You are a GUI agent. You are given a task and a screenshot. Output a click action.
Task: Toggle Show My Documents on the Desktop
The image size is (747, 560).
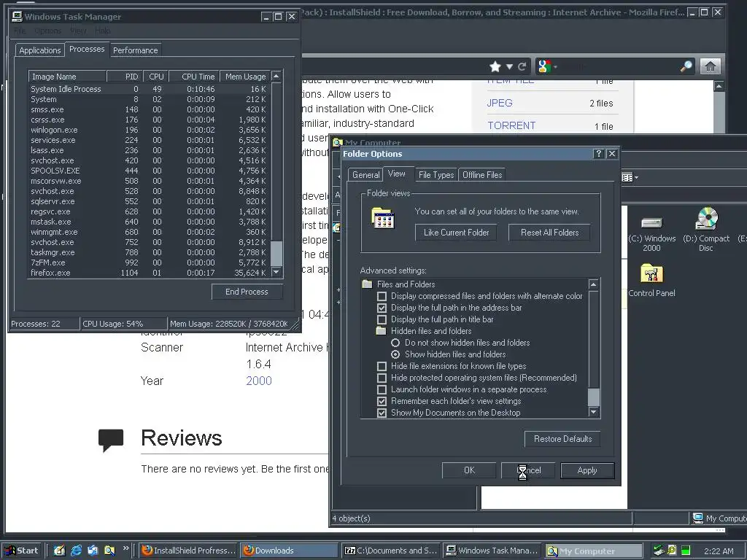tap(382, 413)
